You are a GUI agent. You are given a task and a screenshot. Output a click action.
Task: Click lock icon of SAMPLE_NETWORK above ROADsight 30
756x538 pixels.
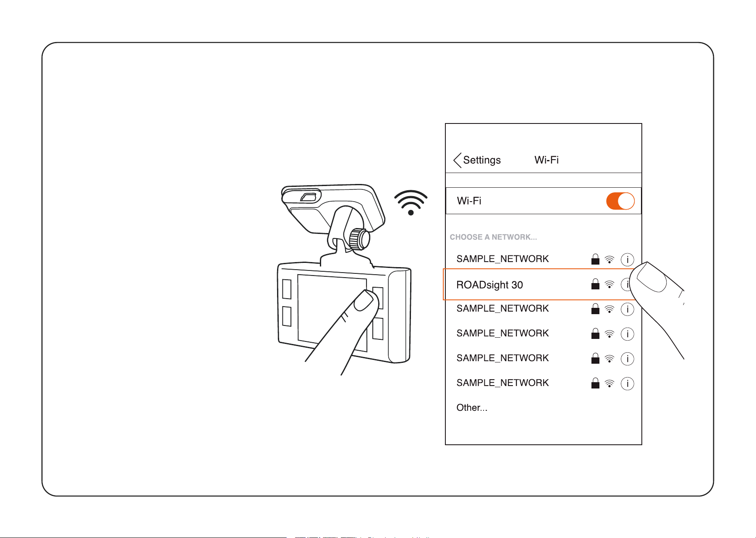point(595,259)
